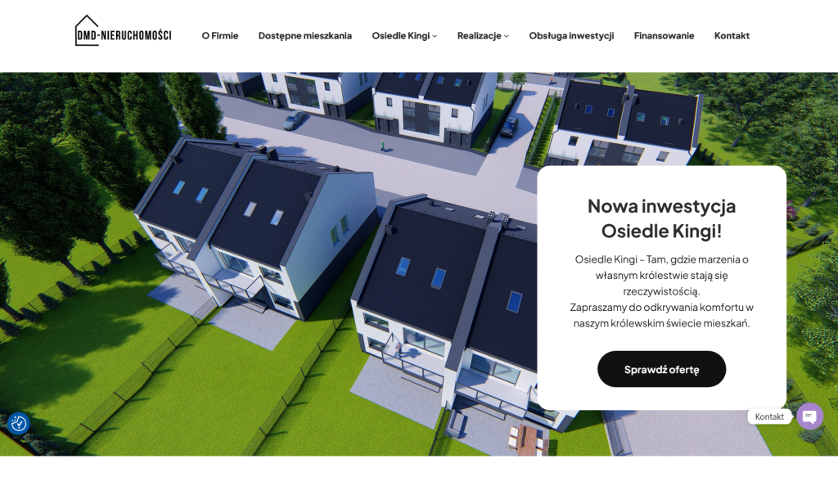Open the purple chat widget bubble
The image size is (838, 504).
[809, 416]
